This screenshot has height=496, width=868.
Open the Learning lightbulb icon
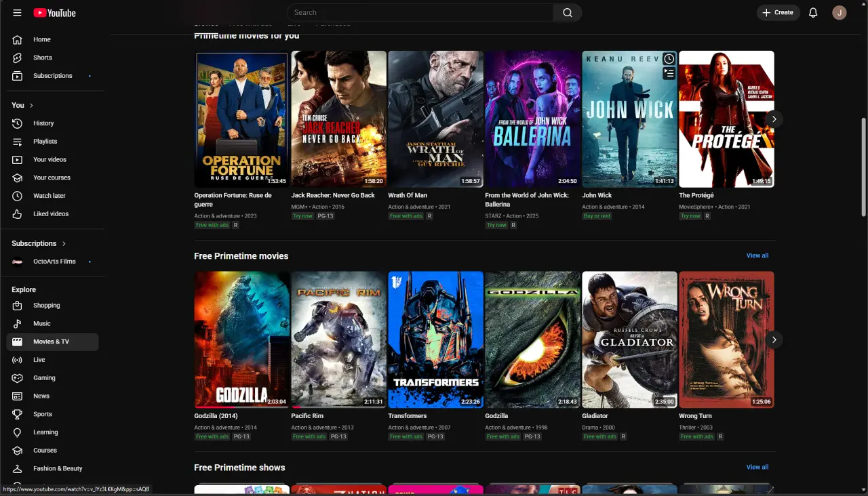18,432
